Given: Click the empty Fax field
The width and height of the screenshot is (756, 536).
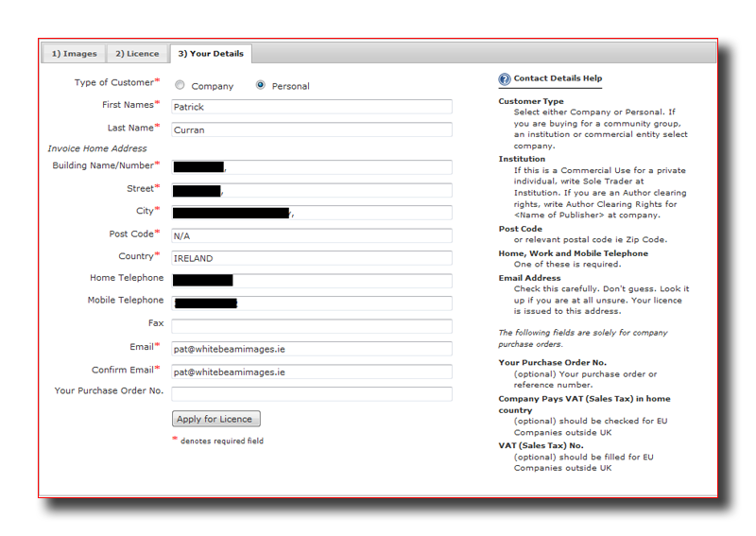Looking at the screenshot, I should coord(311,326).
